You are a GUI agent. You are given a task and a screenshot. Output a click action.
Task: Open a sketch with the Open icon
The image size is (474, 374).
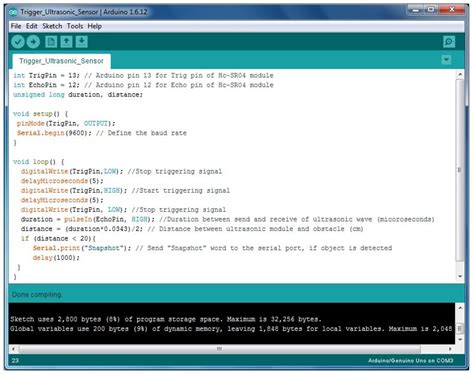(66, 42)
